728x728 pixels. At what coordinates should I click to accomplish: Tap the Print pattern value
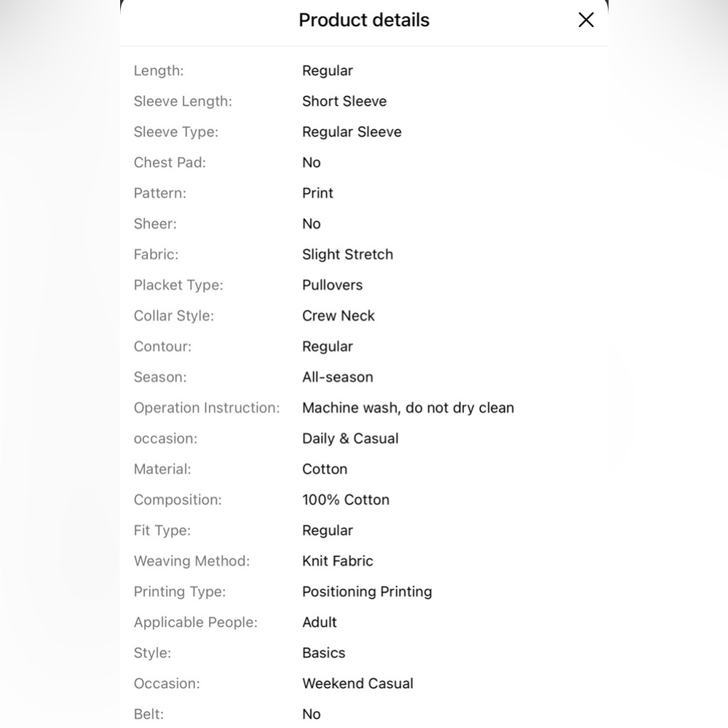coord(317,193)
